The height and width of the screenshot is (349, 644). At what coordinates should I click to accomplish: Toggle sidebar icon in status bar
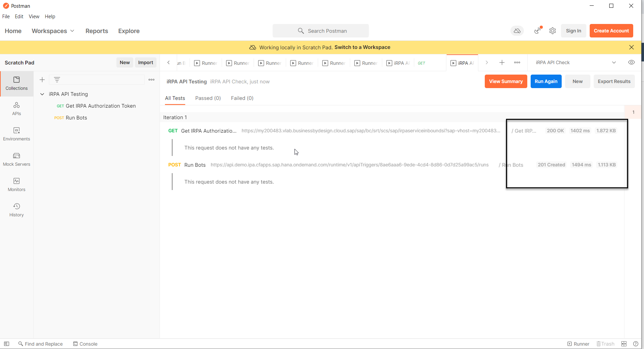coord(6,344)
